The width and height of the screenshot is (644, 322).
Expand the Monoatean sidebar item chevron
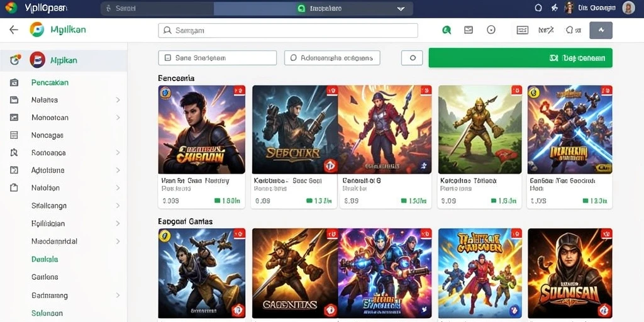point(118,118)
